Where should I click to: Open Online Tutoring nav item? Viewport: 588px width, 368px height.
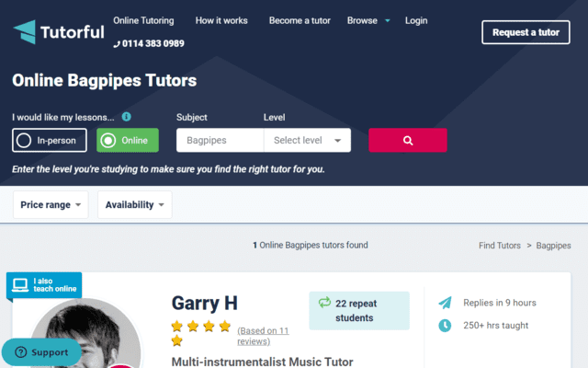(143, 20)
